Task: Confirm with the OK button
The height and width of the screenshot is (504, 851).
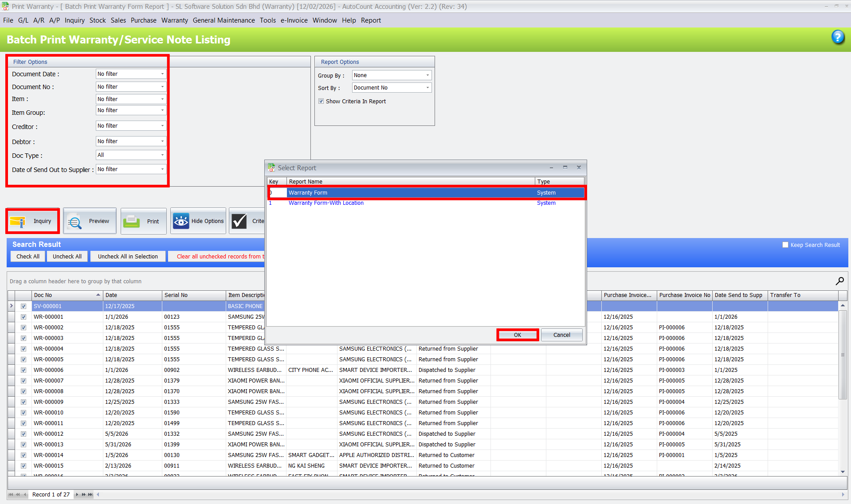Action: [517, 335]
